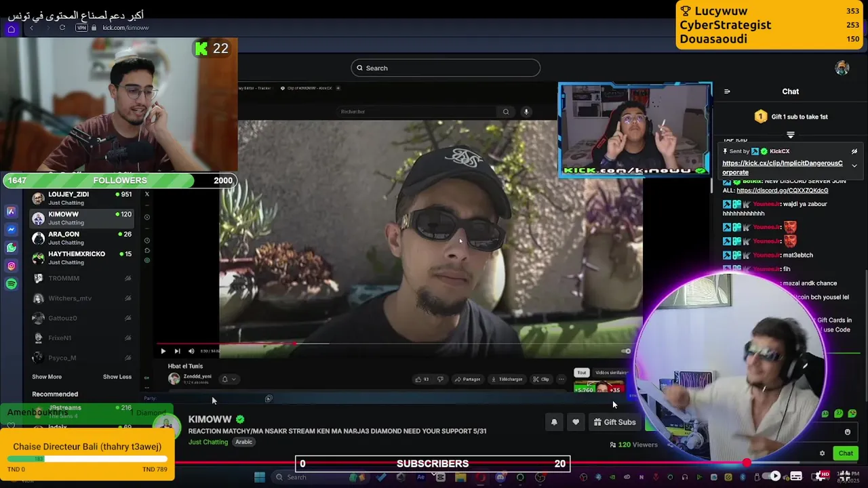Select the Tout filter chip
This screenshot has height=488, width=868.
pyautogui.click(x=581, y=373)
